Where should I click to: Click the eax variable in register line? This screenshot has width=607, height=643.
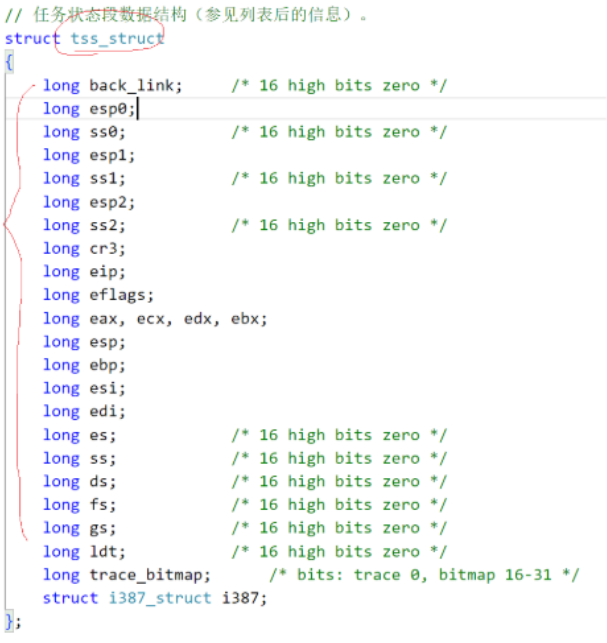[104, 318]
